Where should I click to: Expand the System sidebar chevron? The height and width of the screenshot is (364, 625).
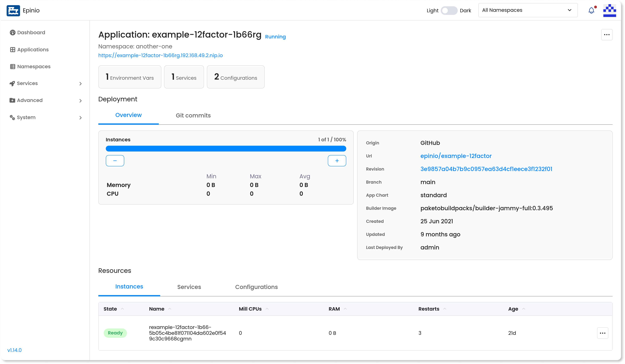80,118
